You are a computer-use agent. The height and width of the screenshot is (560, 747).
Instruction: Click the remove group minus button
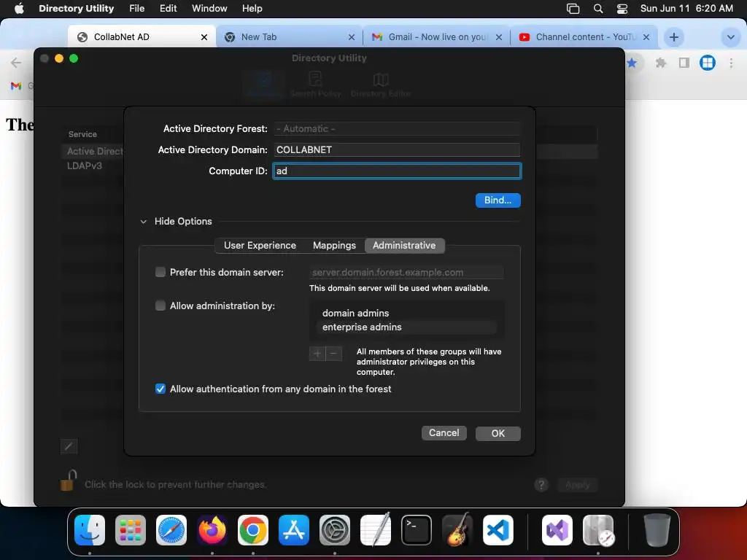[334, 354]
